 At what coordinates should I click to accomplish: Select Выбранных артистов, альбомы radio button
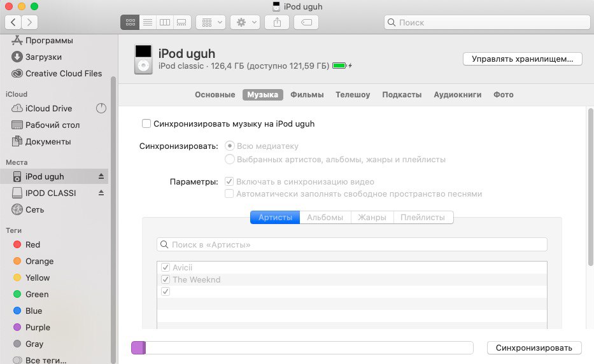(230, 159)
